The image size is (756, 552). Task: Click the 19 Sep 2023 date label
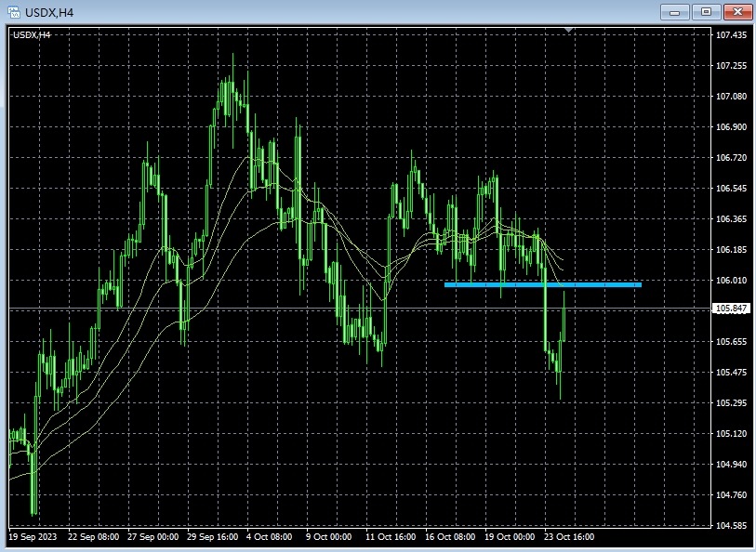pos(33,537)
